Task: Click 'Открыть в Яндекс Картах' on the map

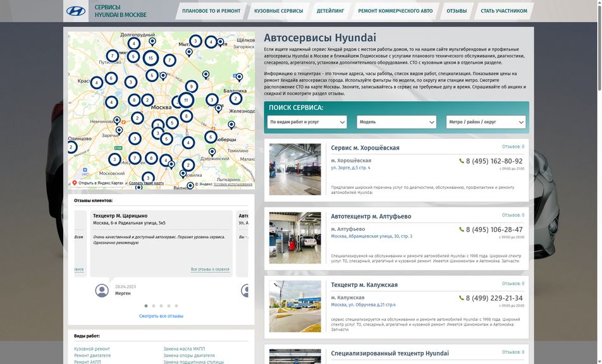Action: click(x=101, y=183)
